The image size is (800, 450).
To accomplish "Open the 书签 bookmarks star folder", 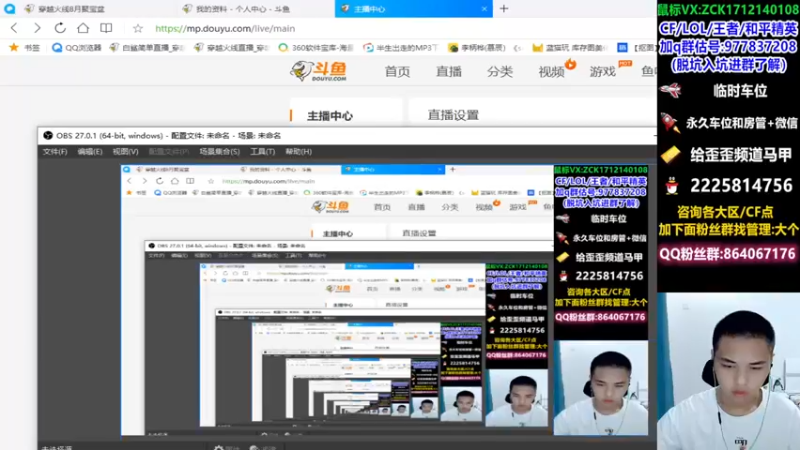I will click(24, 47).
